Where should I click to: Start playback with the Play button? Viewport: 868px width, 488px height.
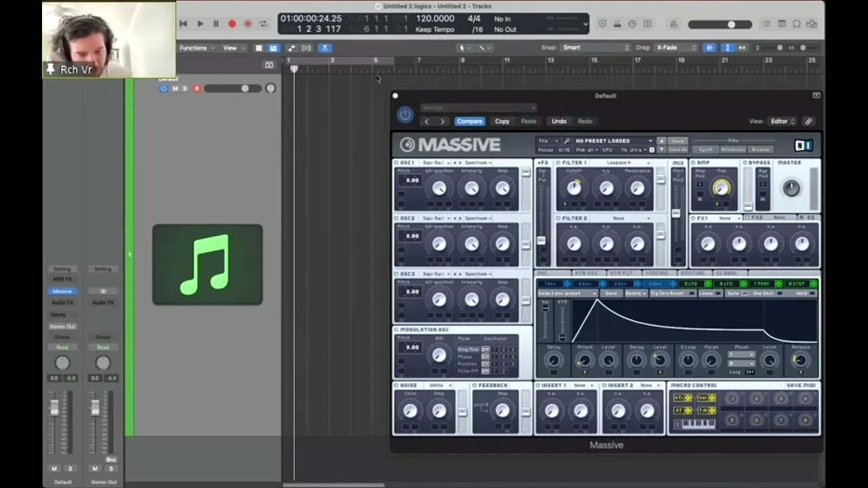[200, 24]
